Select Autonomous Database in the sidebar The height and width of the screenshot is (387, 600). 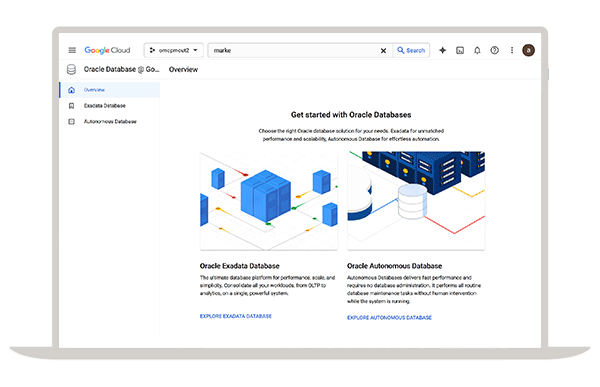109,121
